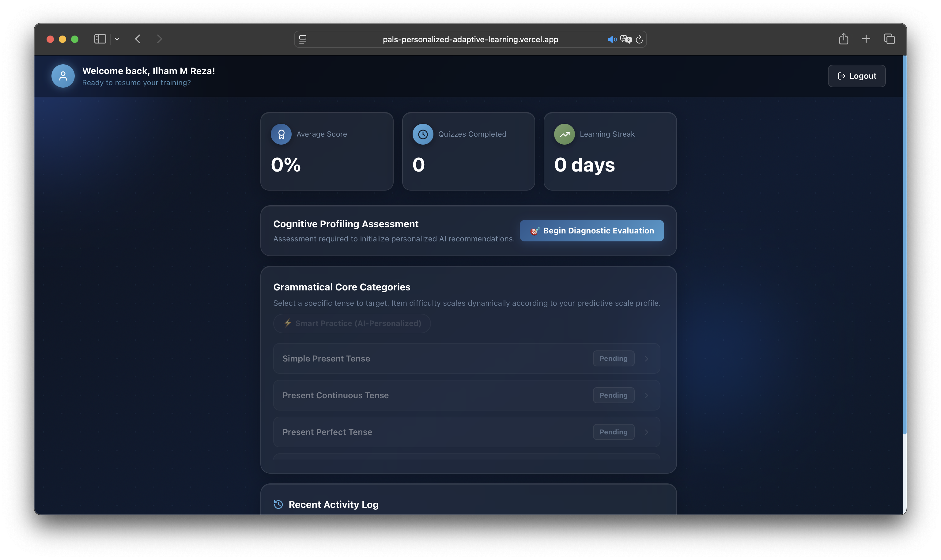This screenshot has width=941, height=560.
Task: Click the lightning bolt Smart Practice icon
Action: (288, 323)
